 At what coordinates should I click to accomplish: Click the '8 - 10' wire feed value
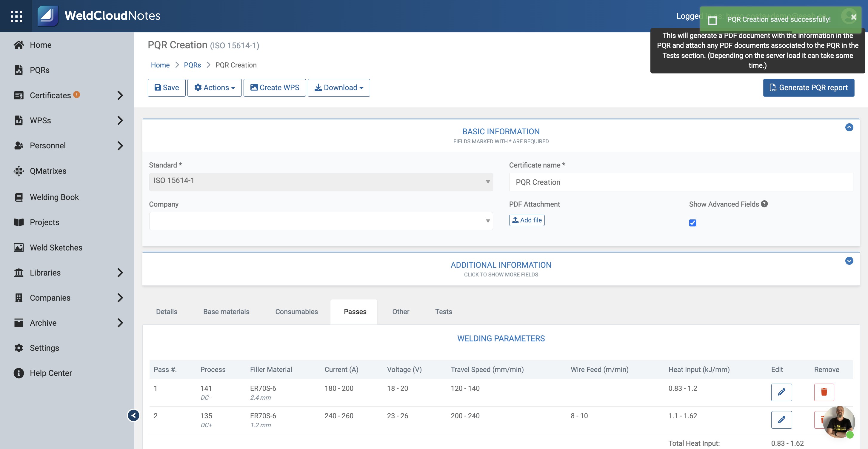[579, 416]
